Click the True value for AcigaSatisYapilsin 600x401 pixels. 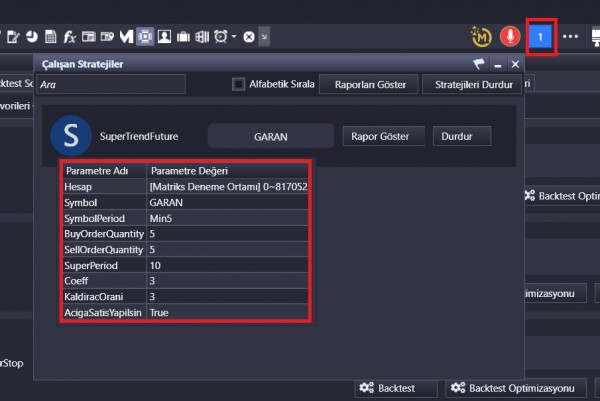tap(159, 312)
